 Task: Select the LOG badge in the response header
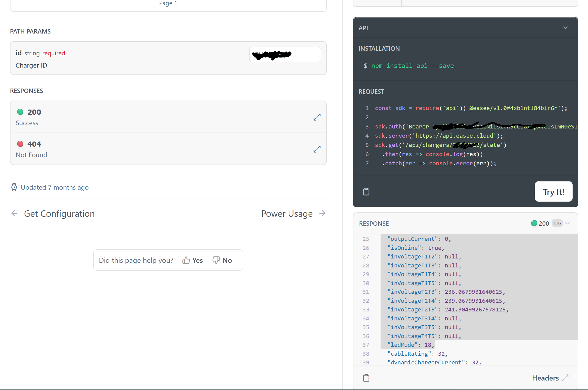click(x=557, y=223)
